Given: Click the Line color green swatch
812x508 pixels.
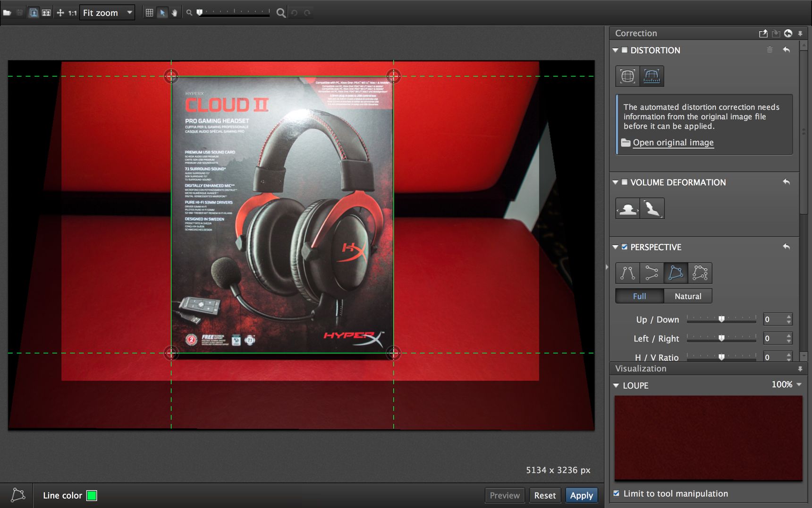Looking at the screenshot, I should tap(92, 495).
